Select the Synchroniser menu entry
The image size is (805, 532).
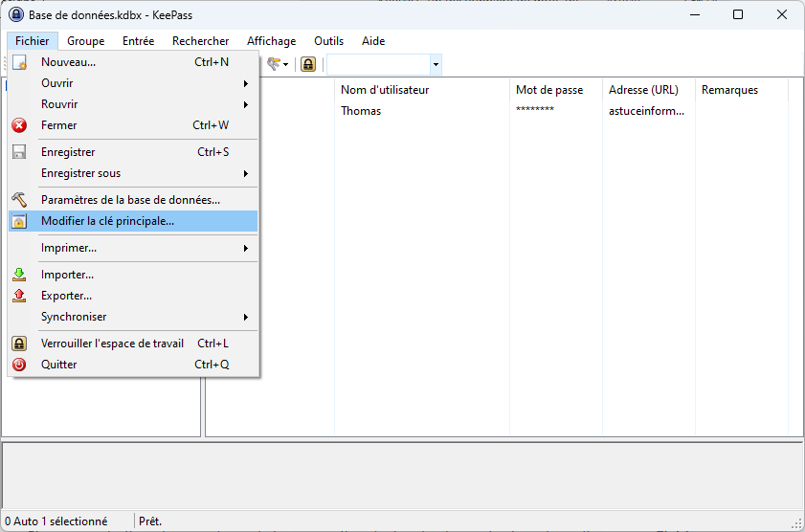click(x=133, y=317)
